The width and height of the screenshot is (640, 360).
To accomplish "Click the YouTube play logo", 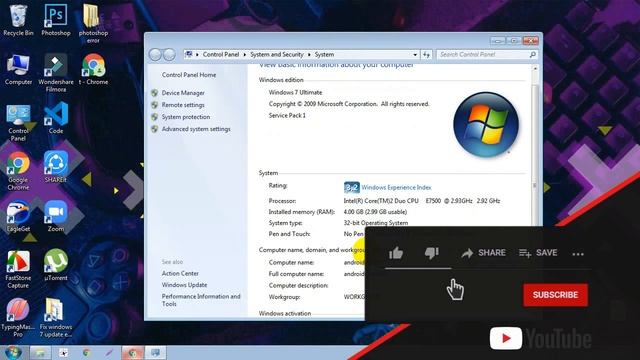I will 506,338.
